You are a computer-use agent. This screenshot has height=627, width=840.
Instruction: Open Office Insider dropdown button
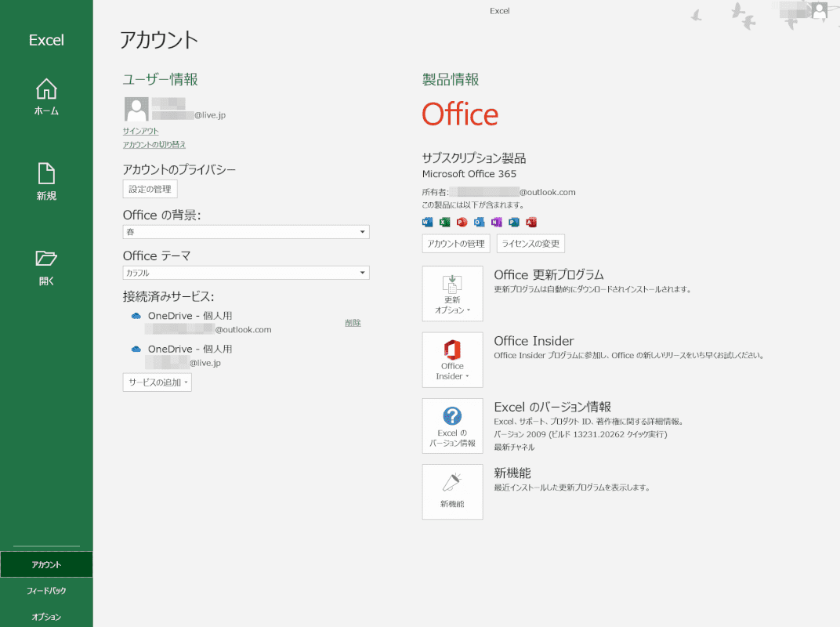(453, 360)
